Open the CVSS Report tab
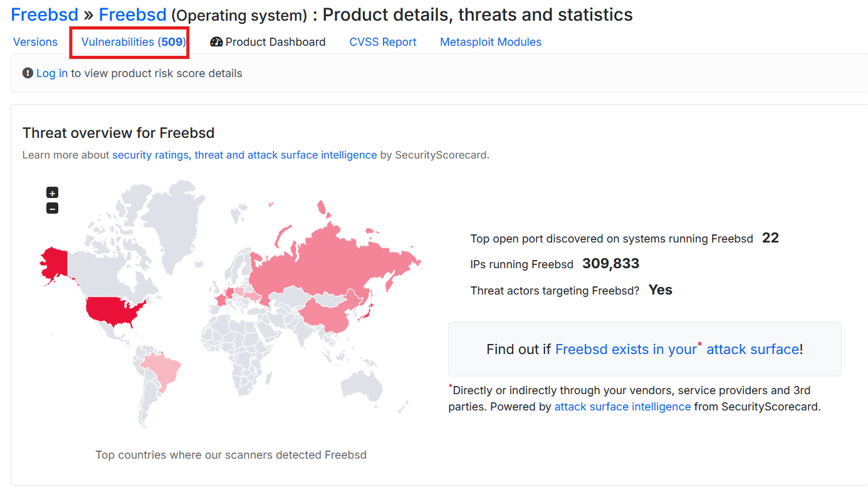The height and width of the screenshot is (490, 868). pos(382,42)
